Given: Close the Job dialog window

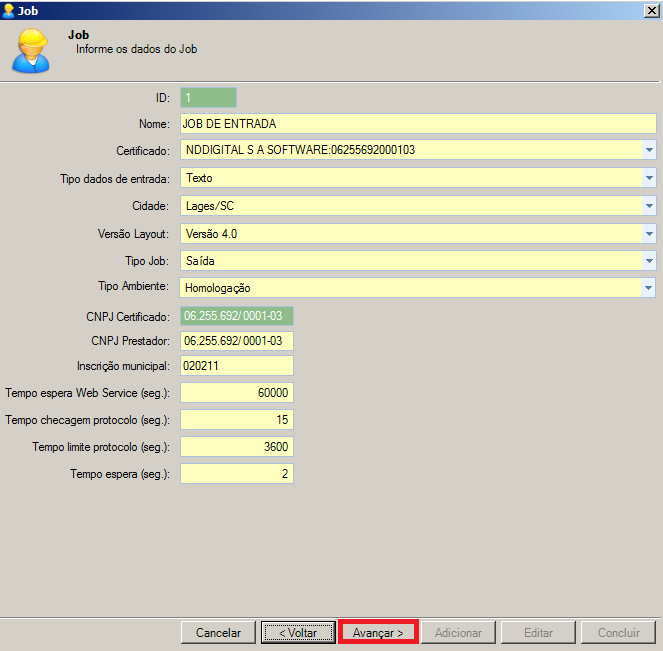Looking at the screenshot, I should (650, 10).
